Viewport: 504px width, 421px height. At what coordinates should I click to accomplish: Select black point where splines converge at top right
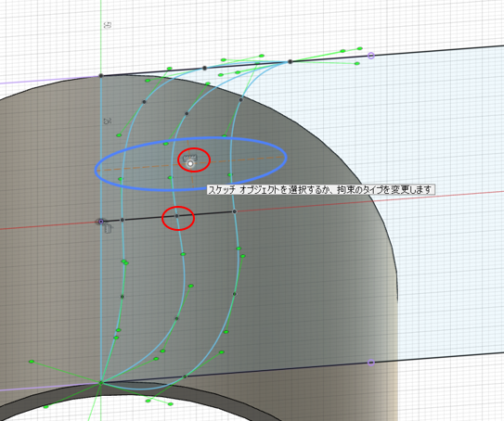(290, 61)
